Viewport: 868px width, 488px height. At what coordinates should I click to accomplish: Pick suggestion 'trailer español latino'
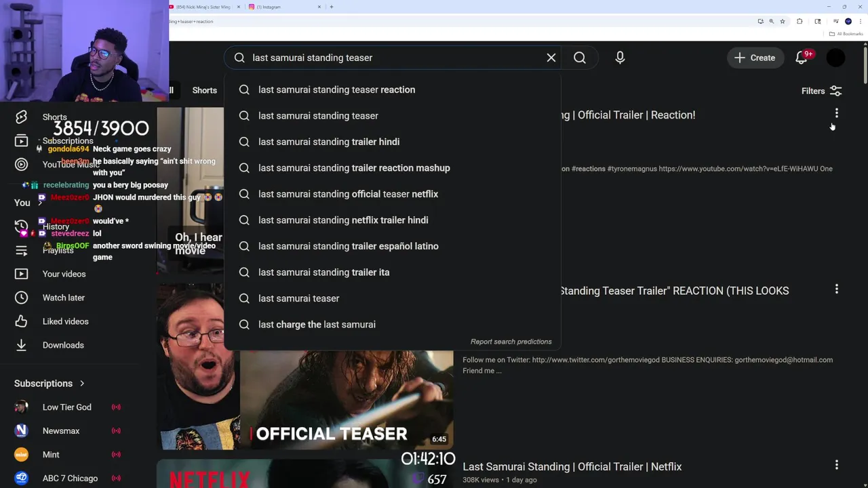pyautogui.click(x=392, y=246)
